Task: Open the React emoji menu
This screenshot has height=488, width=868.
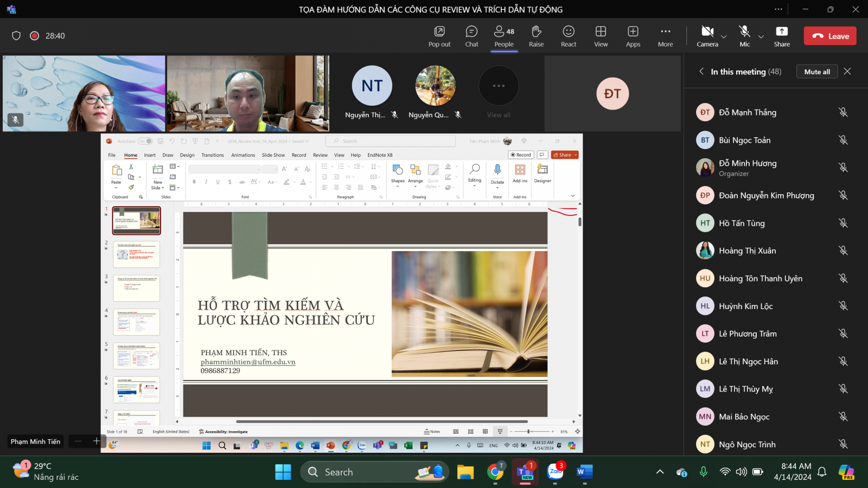Action: [x=568, y=36]
